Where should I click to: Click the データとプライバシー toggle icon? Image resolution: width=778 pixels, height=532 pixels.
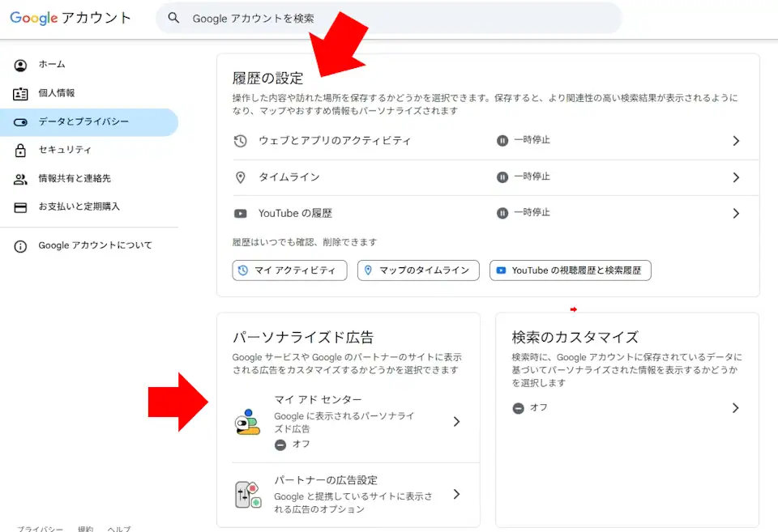(x=20, y=122)
